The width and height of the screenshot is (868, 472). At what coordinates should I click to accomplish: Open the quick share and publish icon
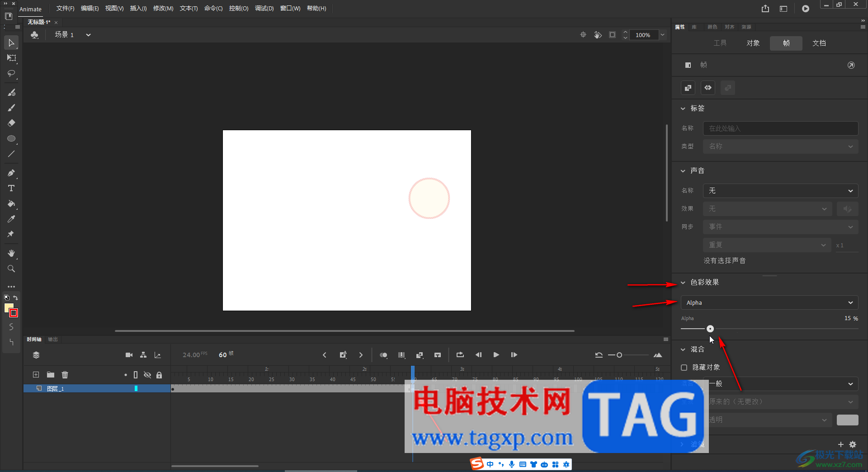click(765, 9)
